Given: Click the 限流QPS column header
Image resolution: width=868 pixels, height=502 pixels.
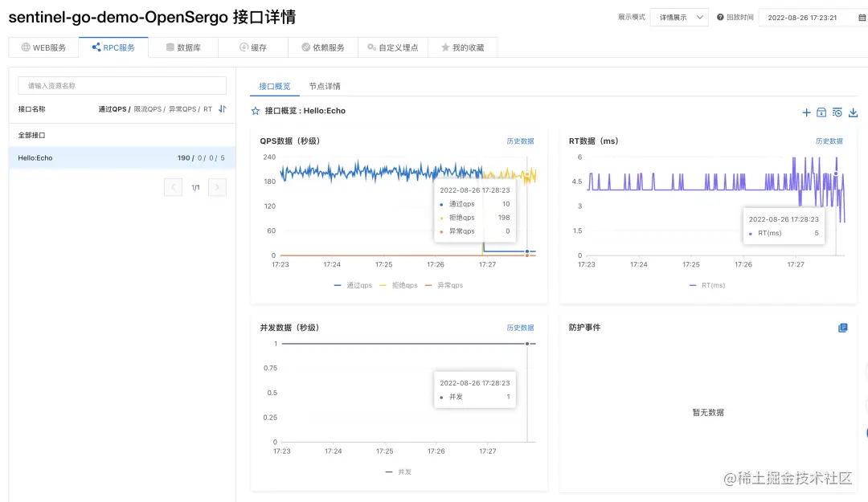Looking at the screenshot, I should coord(147,109).
